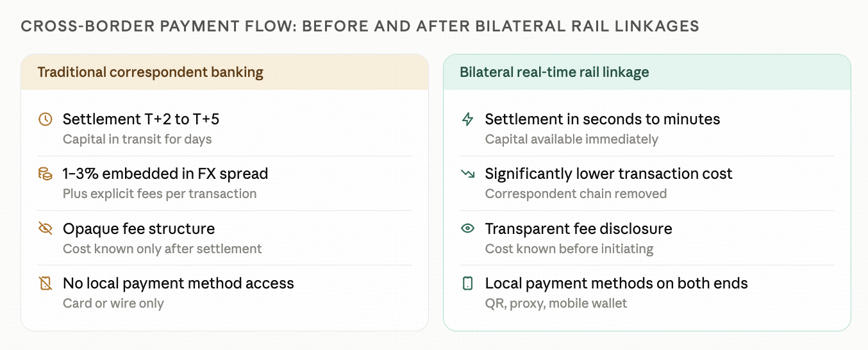Click the No local payment method access heading
868x350 pixels.
tap(178, 283)
